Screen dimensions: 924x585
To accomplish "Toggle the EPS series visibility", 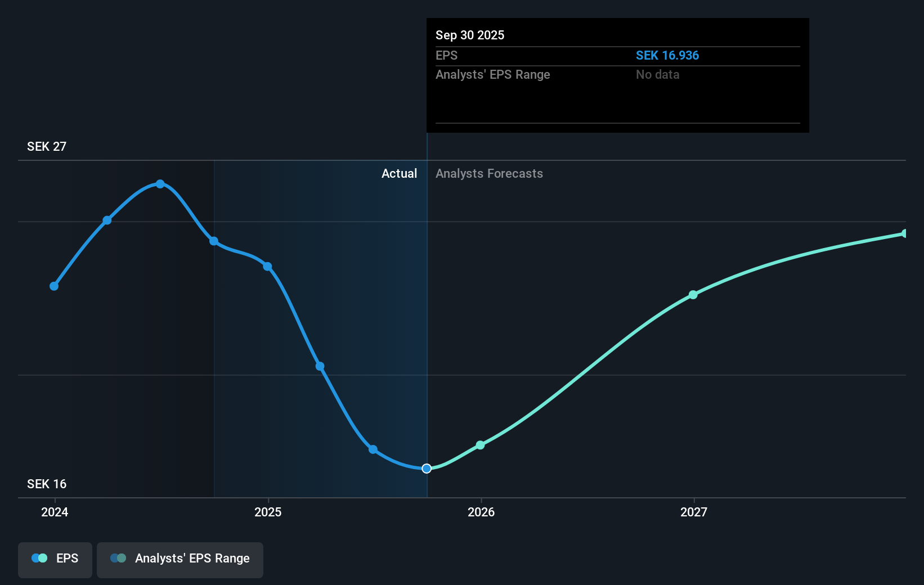I will 55,560.
